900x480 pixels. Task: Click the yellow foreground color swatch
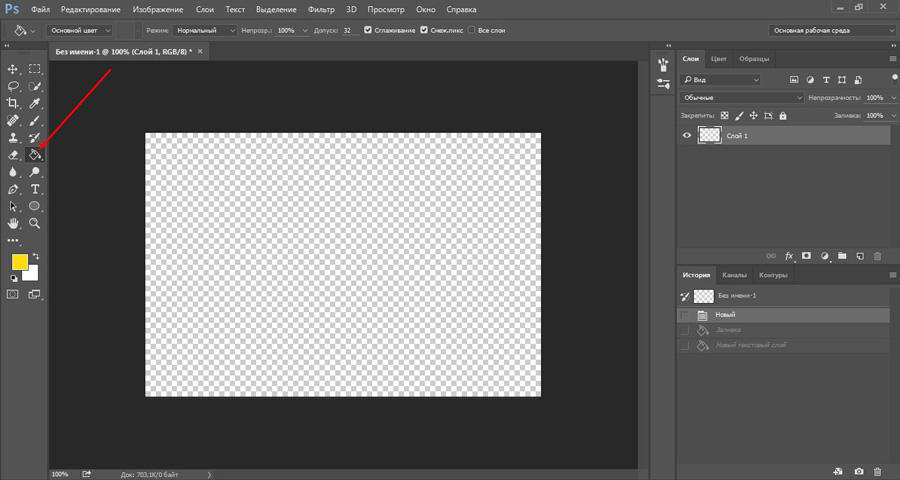[x=18, y=261]
